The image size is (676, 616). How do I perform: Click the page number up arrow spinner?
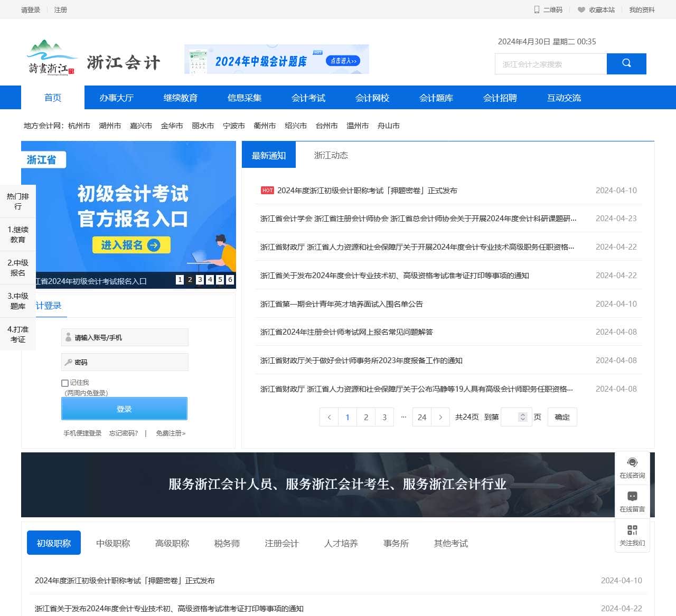[x=523, y=414]
